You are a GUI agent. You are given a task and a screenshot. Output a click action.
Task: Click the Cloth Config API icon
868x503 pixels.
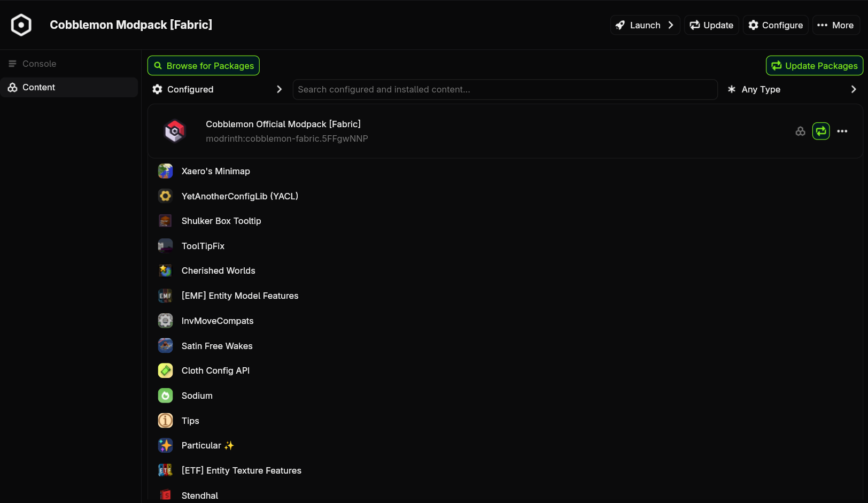click(165, 370)
